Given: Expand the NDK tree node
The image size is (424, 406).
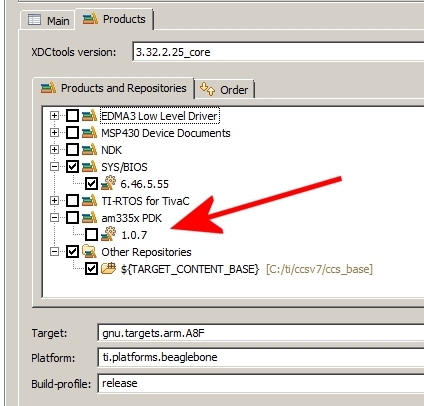Looking at the screenshot, I should (54, 150).
